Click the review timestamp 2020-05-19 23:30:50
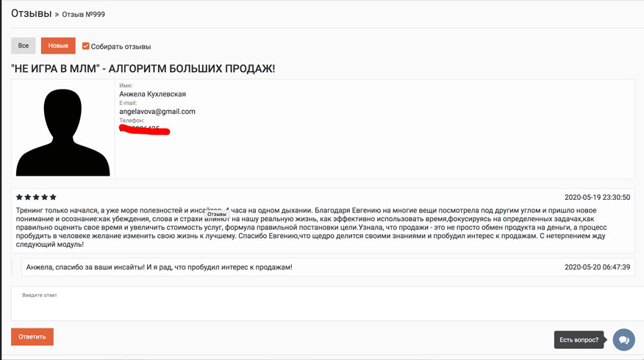The width and height of the screenshot is (644, 360). click(597, 198)
